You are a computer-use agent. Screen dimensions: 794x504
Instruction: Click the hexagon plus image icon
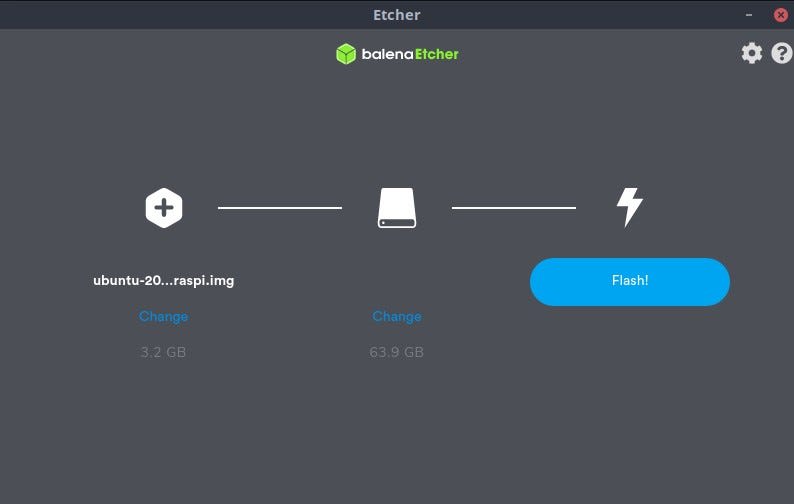[x=164, y=208]
